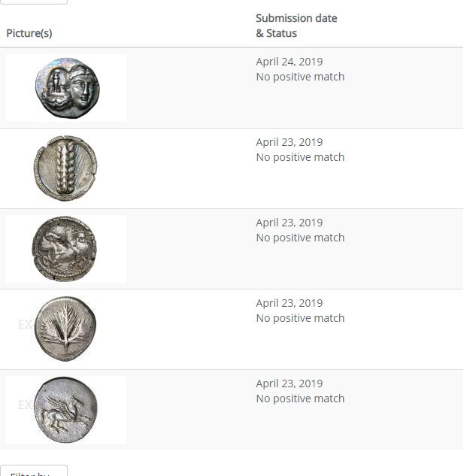Viewport: 470px width, 476px height.
Task: Open the Pegasus coin thumbnail
Action: 66,410
